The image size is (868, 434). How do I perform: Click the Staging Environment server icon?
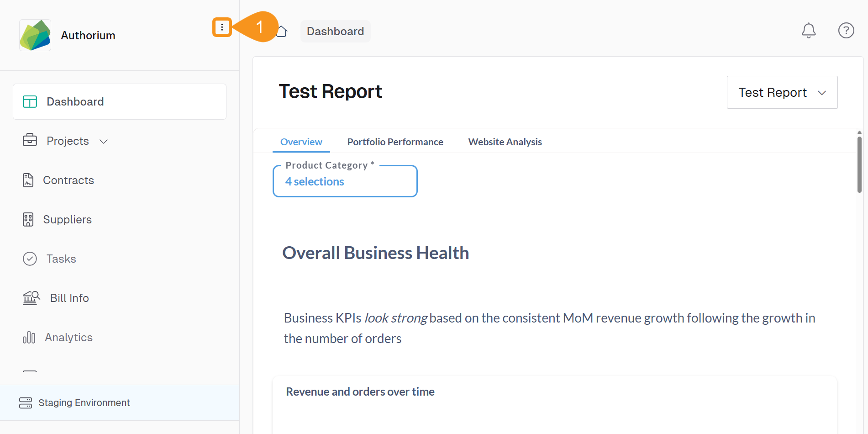point(26,402)
